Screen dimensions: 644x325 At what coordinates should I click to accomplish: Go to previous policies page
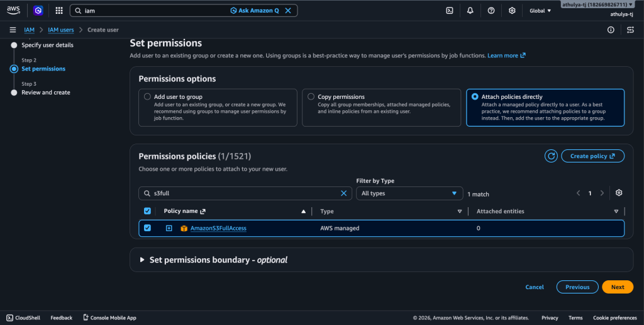point(579,193)
